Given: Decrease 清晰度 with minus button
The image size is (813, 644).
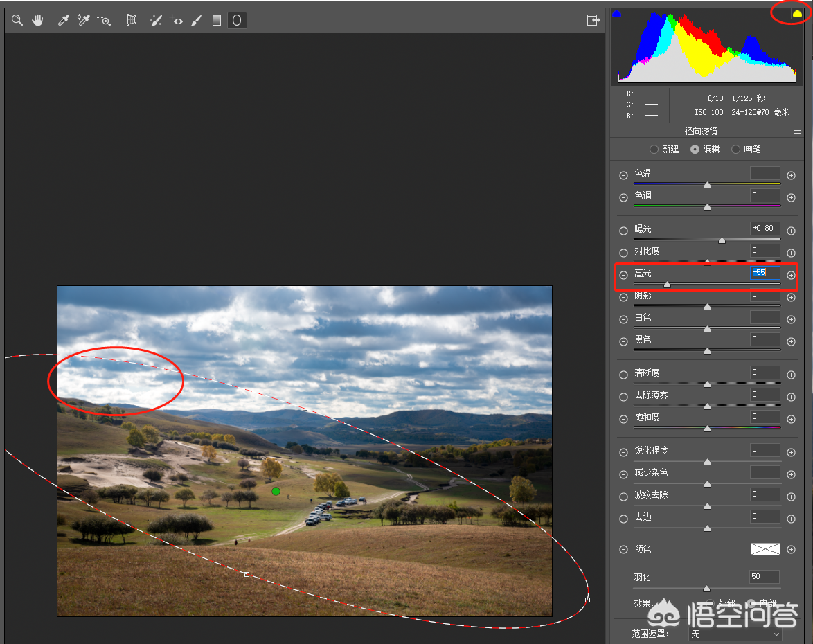Looking at the screenshot, I should 623,375.
